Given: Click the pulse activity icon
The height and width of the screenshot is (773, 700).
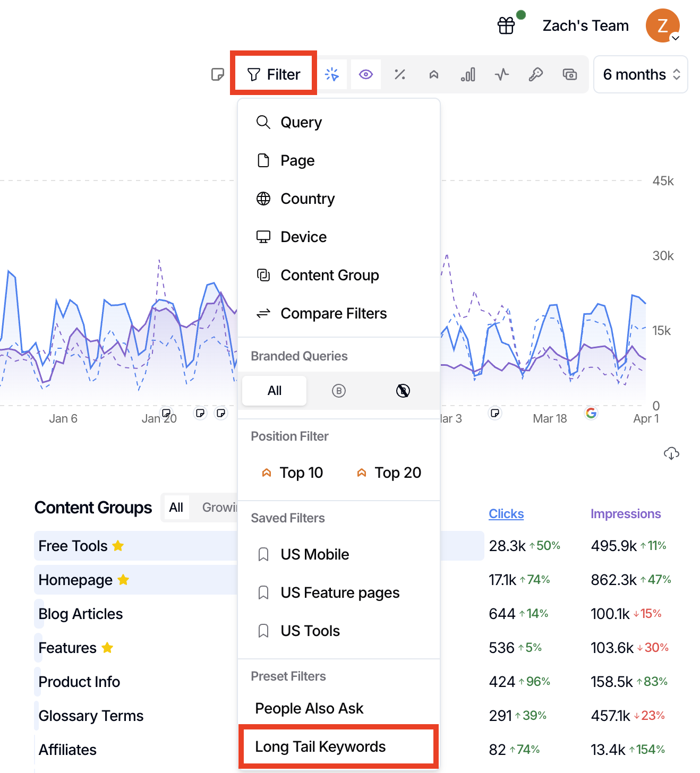Looking at the screenshot, I should click(x=502, y=74).
